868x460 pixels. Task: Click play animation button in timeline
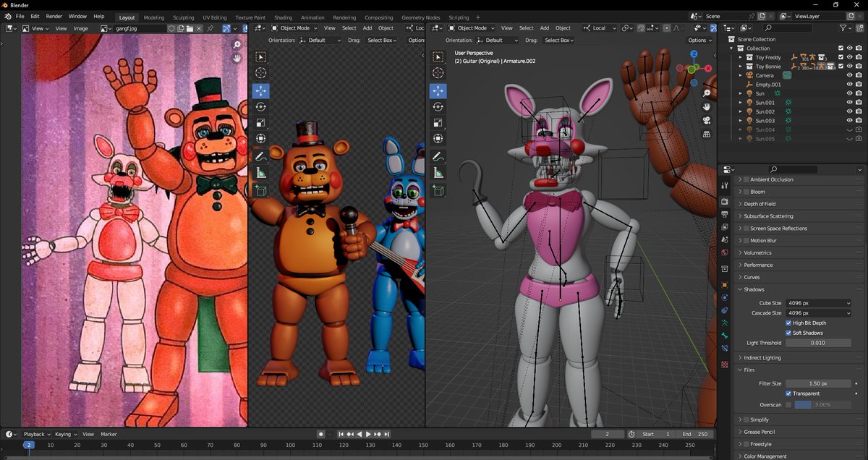coord(368,434)
